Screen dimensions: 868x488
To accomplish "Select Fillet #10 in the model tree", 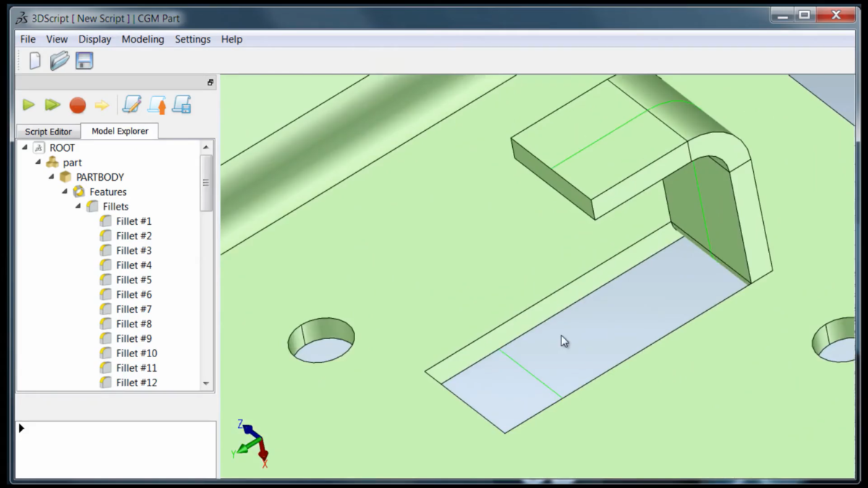I will (x=136, y=353).
